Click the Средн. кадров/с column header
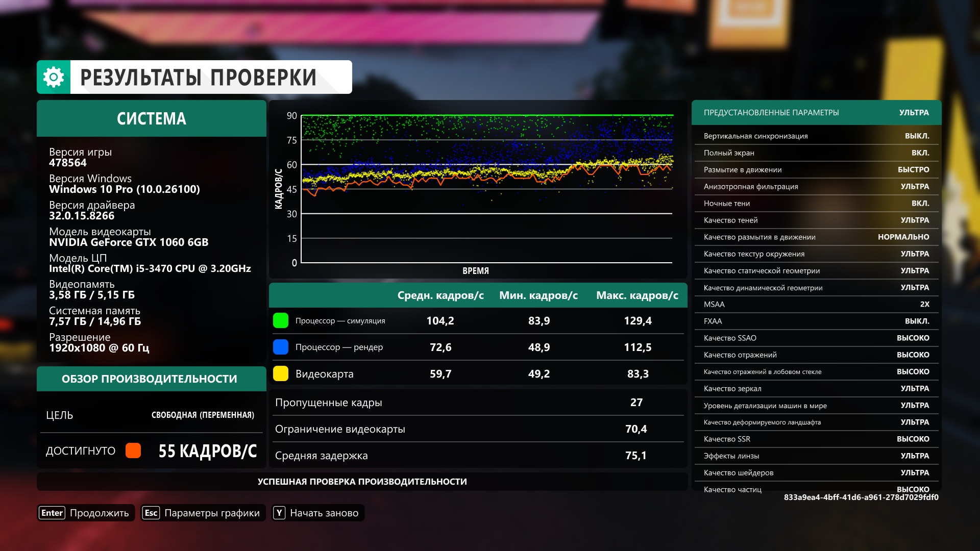Viewport: 980px width, 551px height. [x=440, y=295]
